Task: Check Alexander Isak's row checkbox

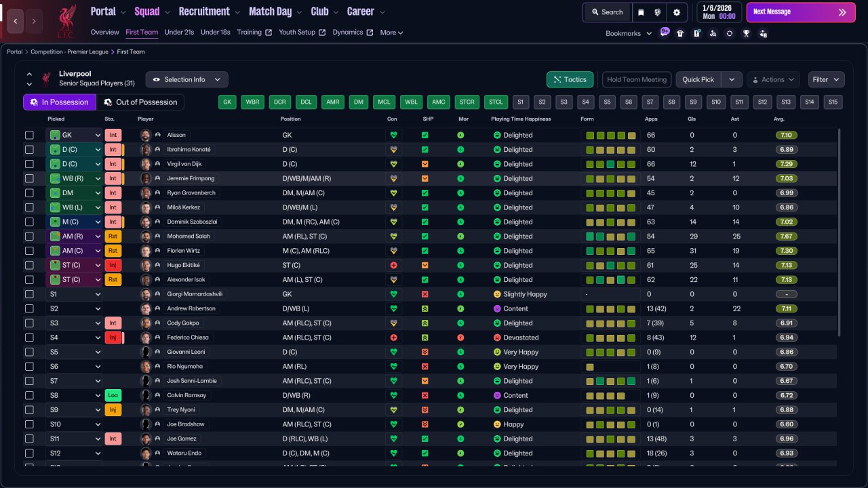Action: click(29, 280)
